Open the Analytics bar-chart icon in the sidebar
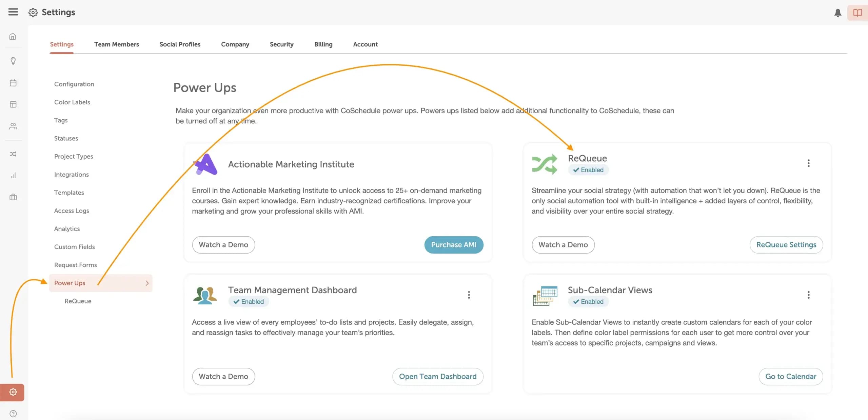 point(13,175)
